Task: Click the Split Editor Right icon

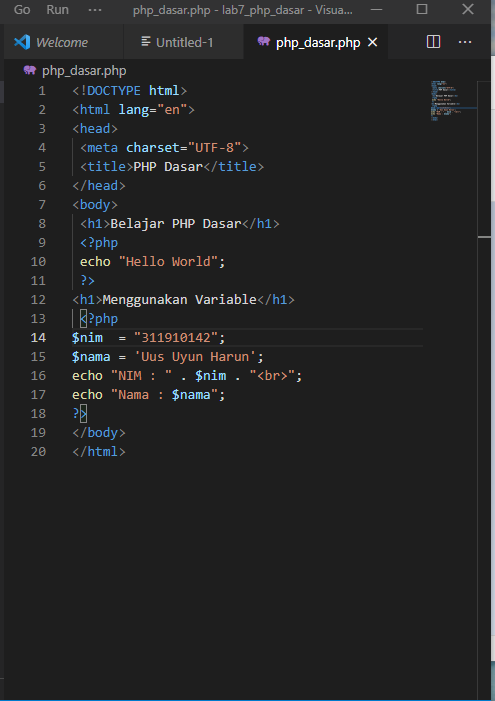Action: pos(433,42)
